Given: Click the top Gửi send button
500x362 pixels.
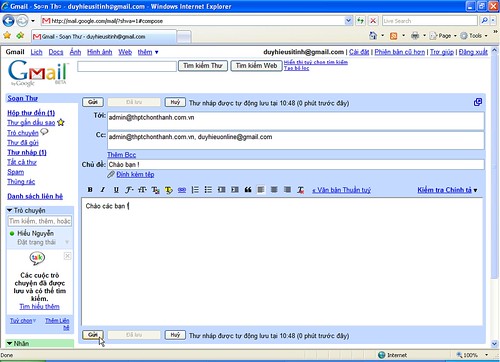Looking at the screenshot, I should click(93, 102).
